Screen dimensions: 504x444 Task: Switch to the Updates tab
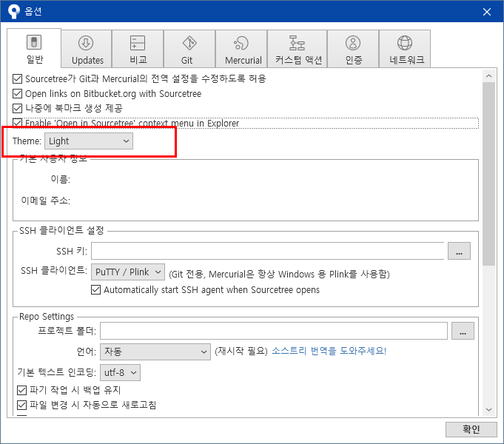[87, 49]
